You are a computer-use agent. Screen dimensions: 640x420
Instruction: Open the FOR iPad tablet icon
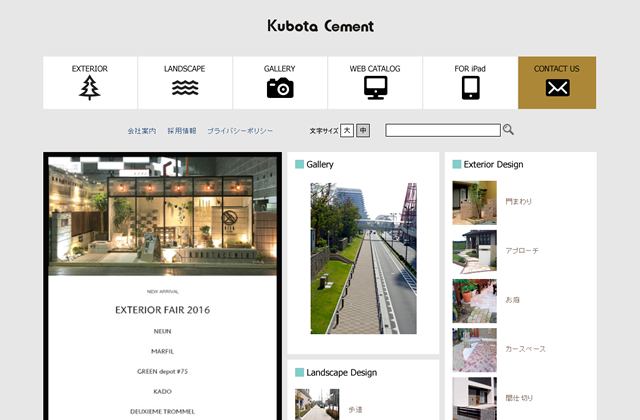tap(471, 88)
